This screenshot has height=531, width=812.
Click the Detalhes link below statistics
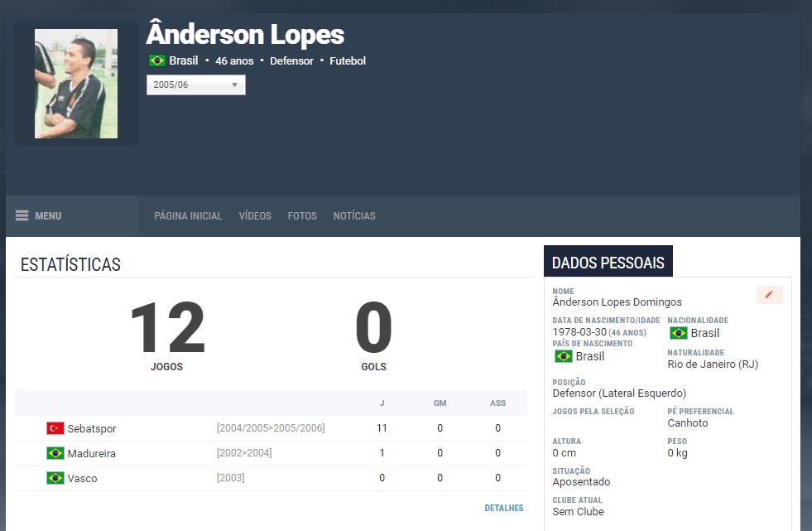click(504, 508)
